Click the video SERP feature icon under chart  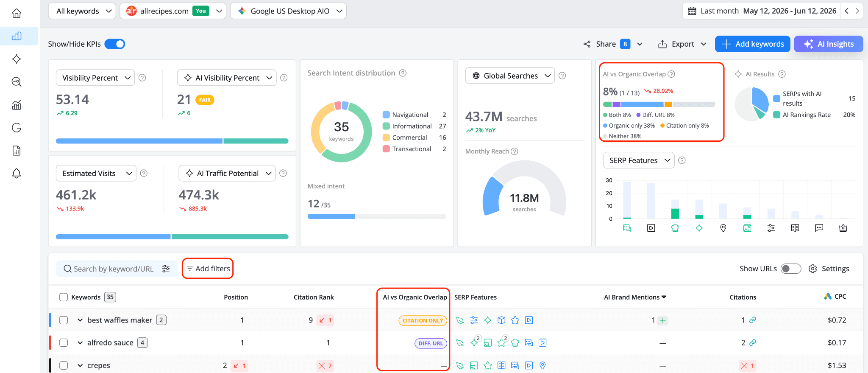tap(651, 228)
